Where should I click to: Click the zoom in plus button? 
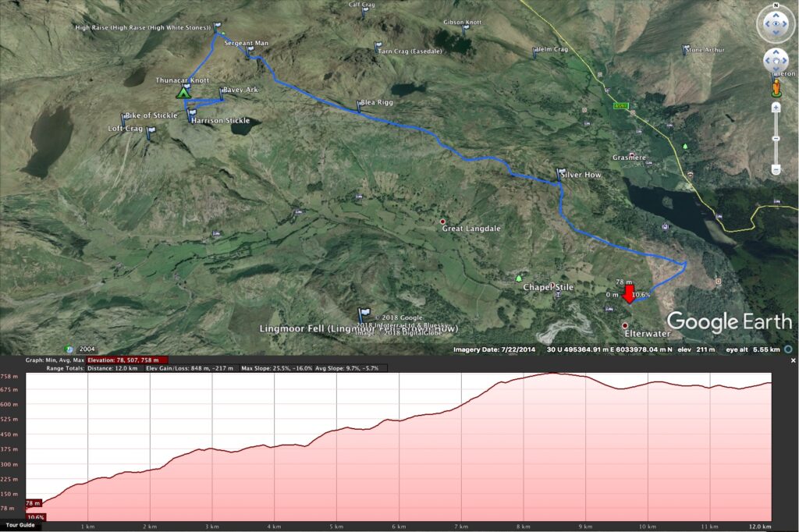776,108
